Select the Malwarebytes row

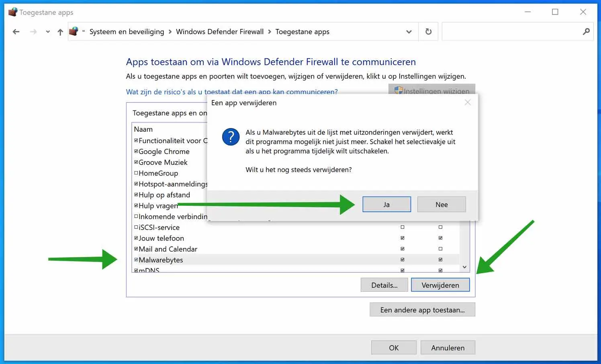(296, 260)
